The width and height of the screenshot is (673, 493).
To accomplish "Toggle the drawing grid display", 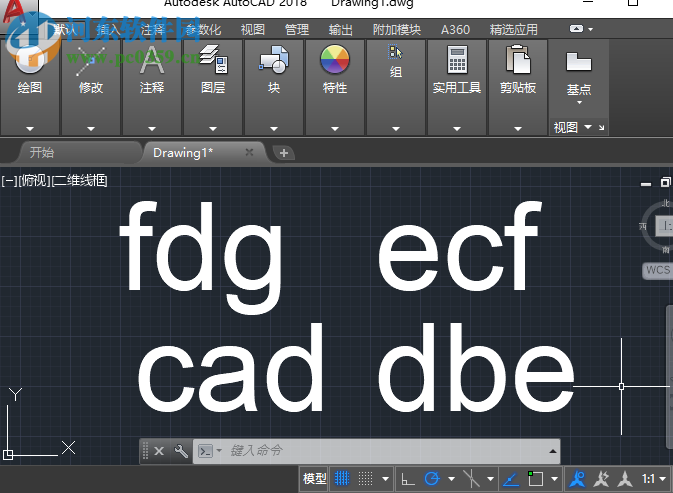I will pyautogui.click(x=342, y=478).
